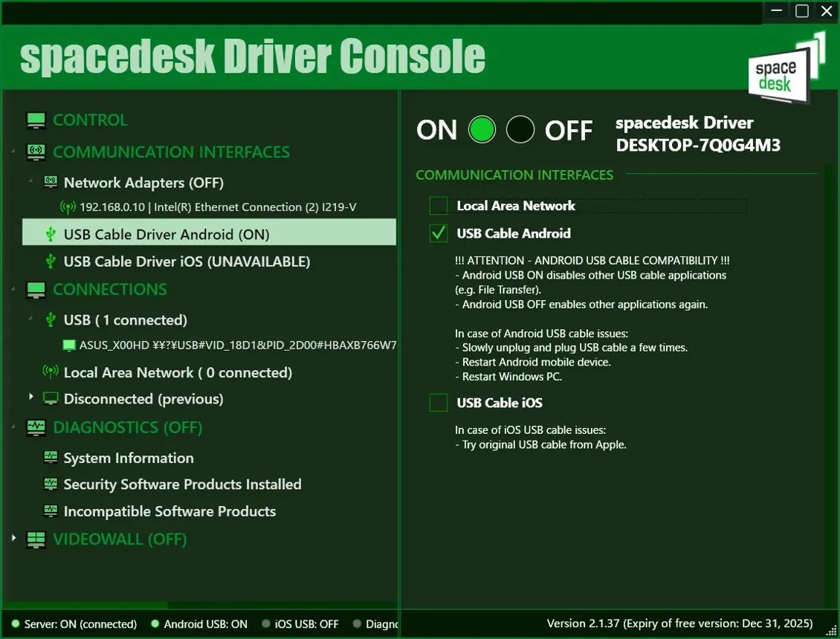Image resolution: width=840 pixels, height=639 pixels.
Task: Click the DIAGNOSTICS section icon
Action: [36, 427]
